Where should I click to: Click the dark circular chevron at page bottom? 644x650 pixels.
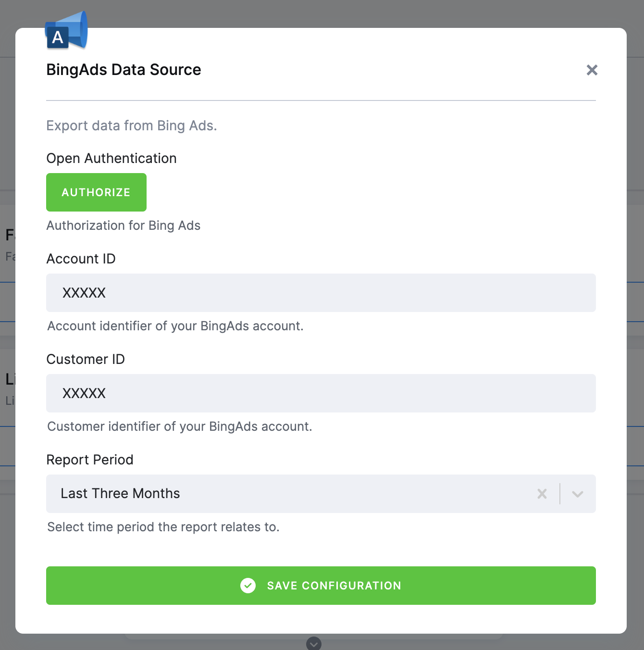click(x=314, y=643)
